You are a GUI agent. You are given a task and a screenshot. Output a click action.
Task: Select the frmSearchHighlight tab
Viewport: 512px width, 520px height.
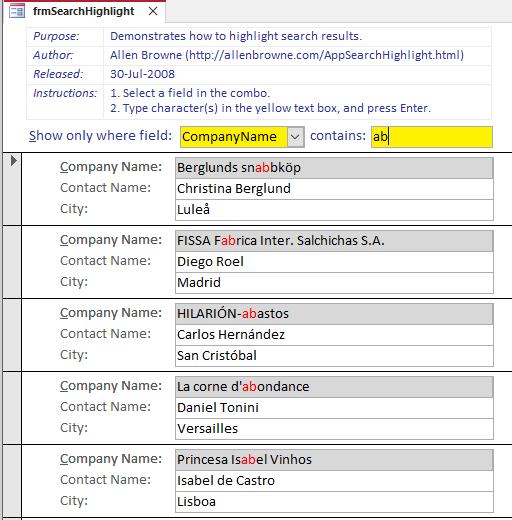83,11
